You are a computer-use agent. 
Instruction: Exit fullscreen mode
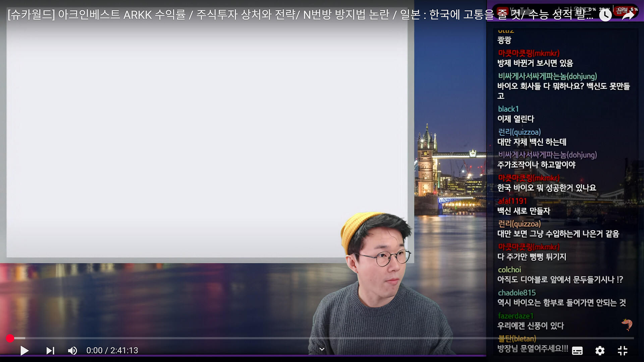pyautogui.click(x=623, y=351)
